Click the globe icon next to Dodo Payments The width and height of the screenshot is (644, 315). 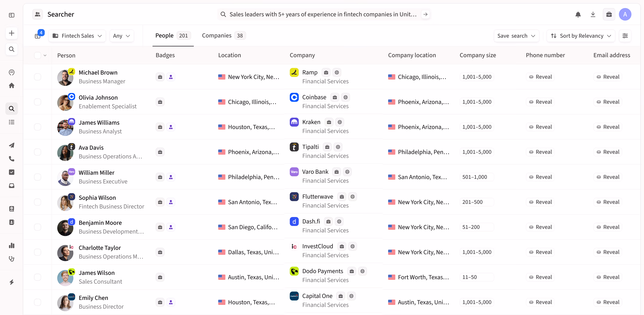362,271
